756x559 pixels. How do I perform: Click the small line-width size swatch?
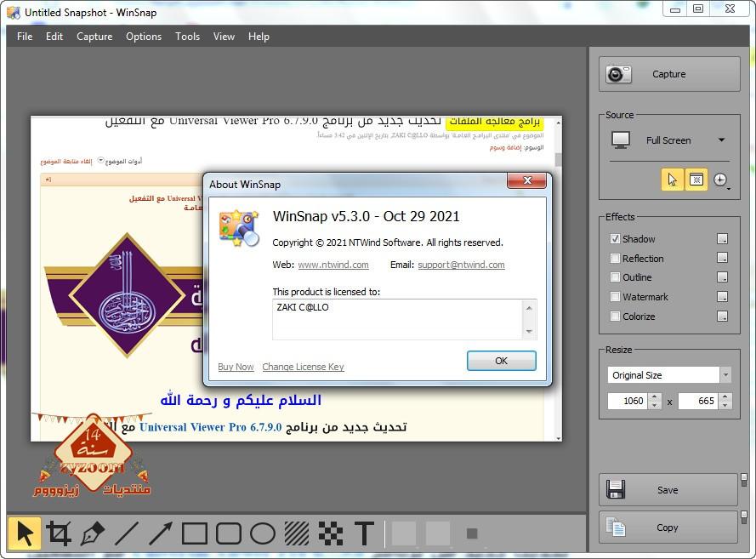coord(472,533)
